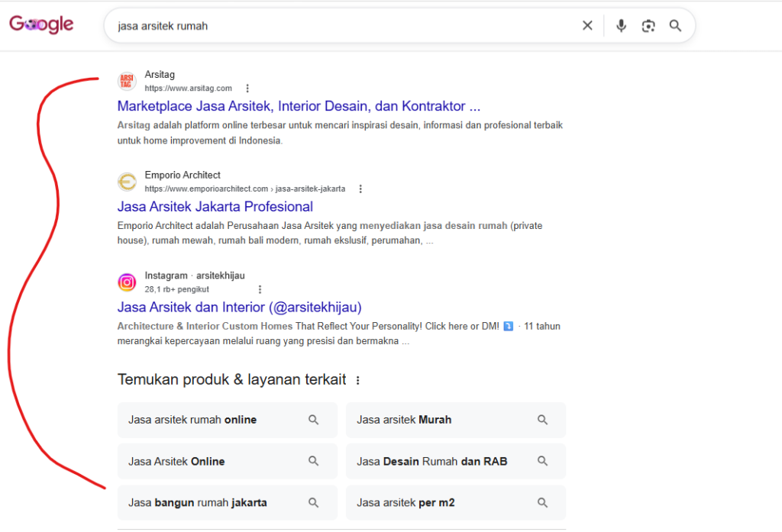Open three-dot menu for Emporio Architect result
The width and height of the screenshot is (782, 532).
point(360,189)
